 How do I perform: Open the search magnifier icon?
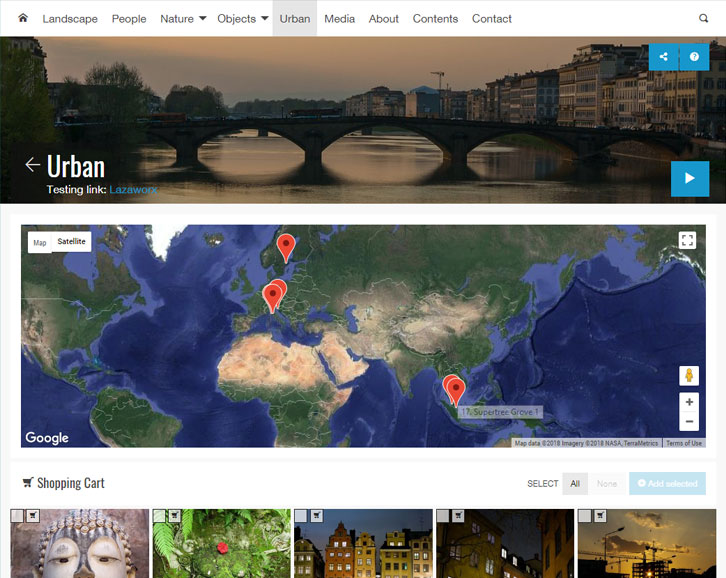(703, 18)
